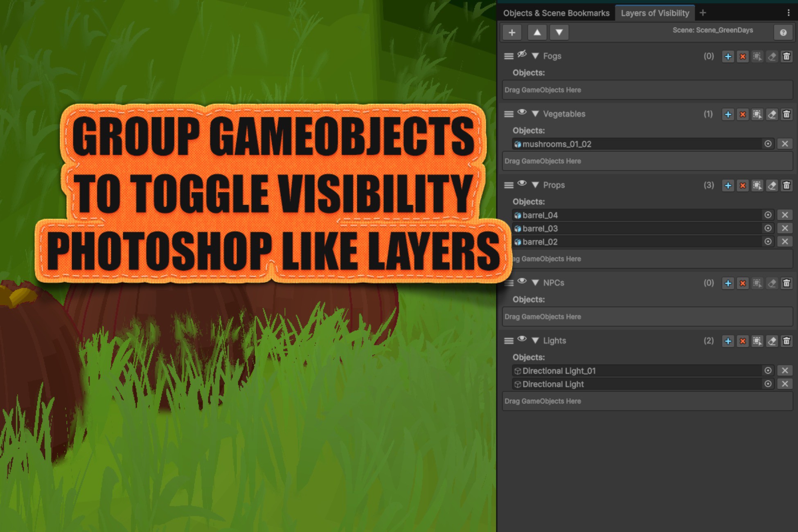Clear the Lights layer with eraser icon
Screen dimensions: 798x532
pyautogui.click(x=772, y=341)
